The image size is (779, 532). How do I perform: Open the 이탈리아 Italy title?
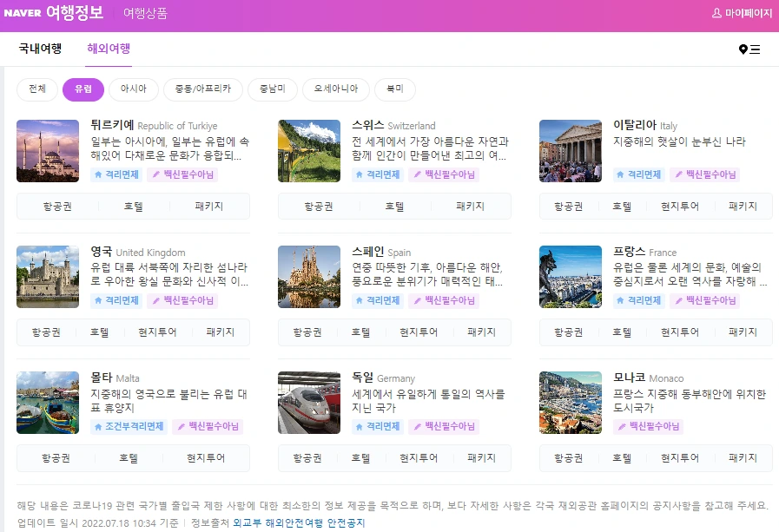(645, 126)
